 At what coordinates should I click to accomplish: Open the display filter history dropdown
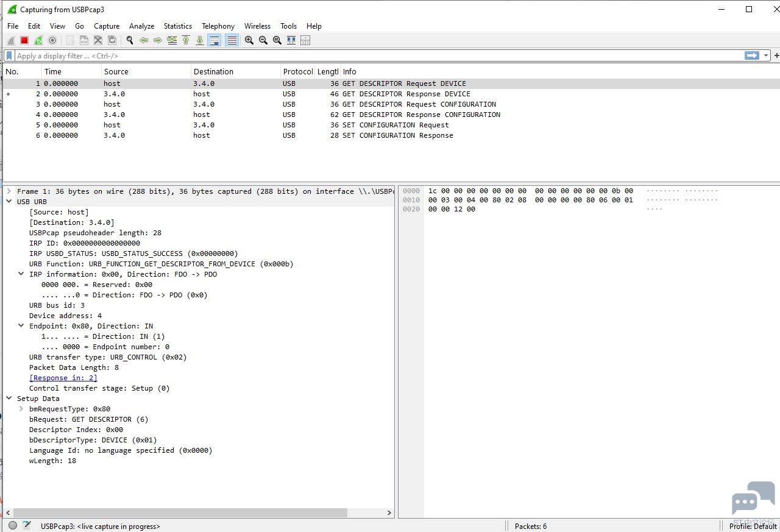tap(766, 55)
